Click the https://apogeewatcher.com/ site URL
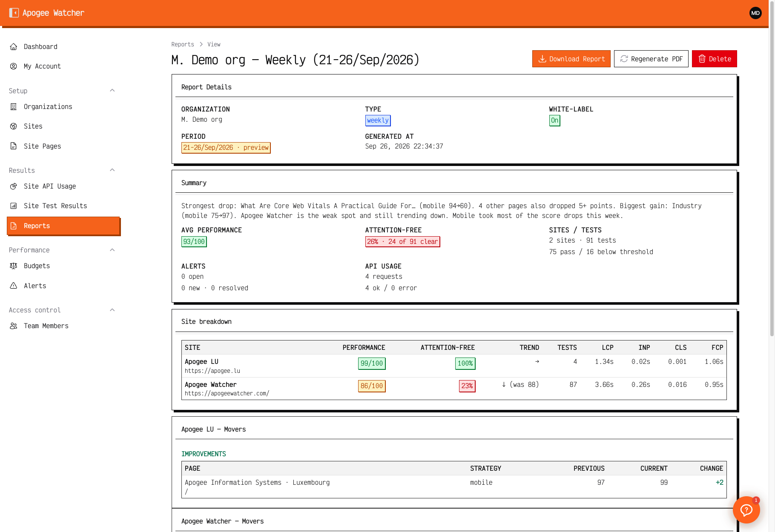 tap(227, 394)
